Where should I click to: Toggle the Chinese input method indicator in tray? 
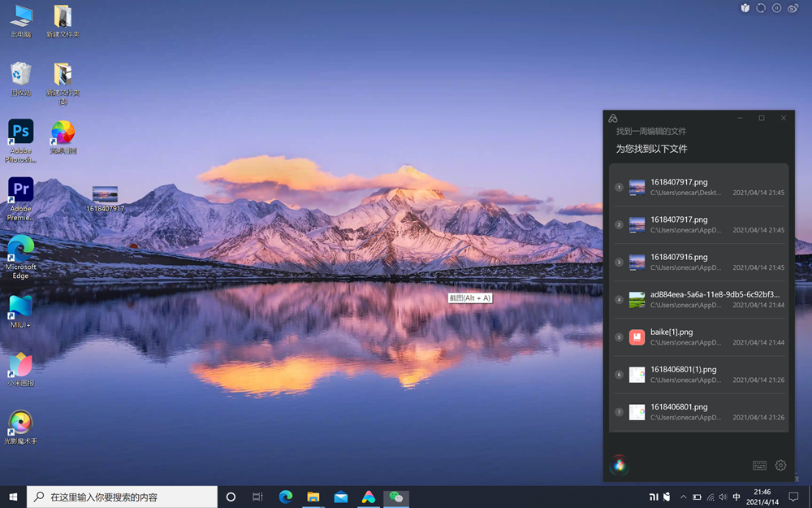click(736, 497)
